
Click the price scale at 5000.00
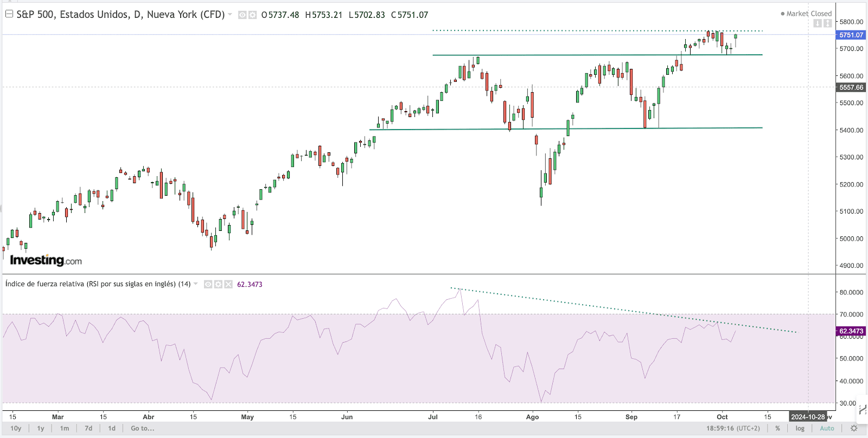851,239
